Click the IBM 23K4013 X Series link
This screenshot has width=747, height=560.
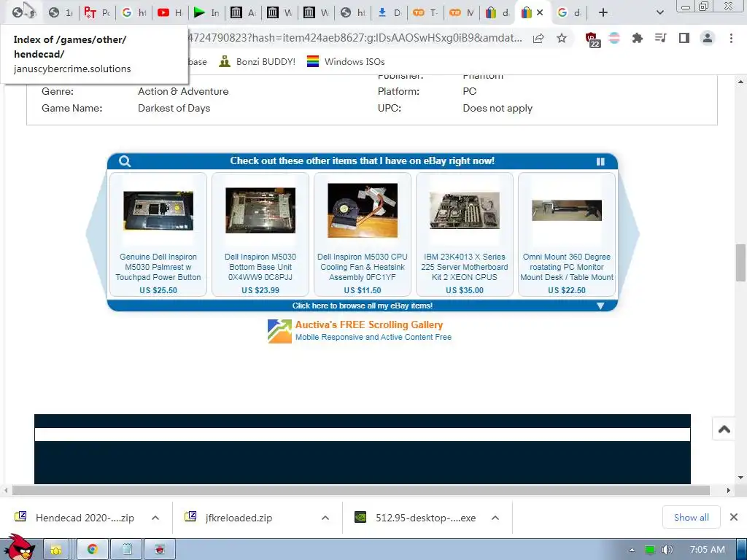[465, 267]
